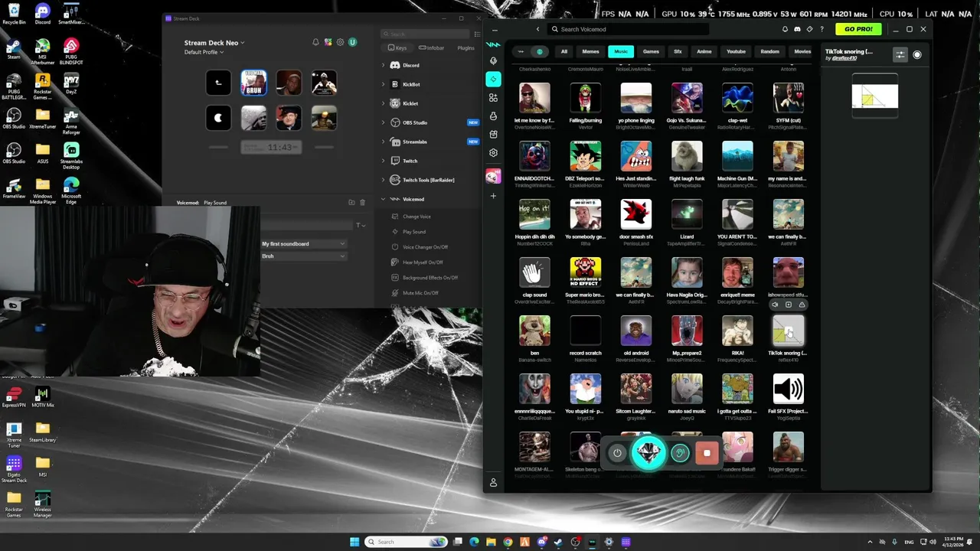Click Stream Deck user avatar U

coord(352,42)
